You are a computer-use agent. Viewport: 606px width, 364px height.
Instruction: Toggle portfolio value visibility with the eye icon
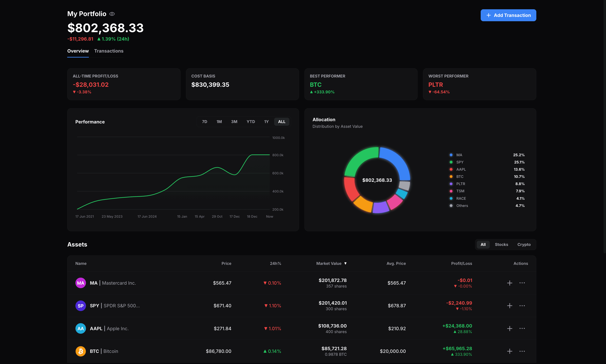[112, 14]
